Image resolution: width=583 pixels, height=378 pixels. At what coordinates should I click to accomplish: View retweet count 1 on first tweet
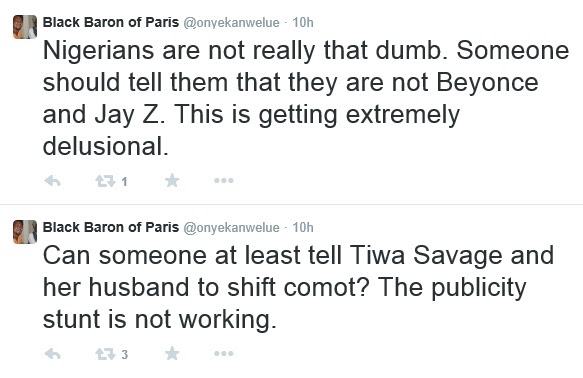(124, 182)
